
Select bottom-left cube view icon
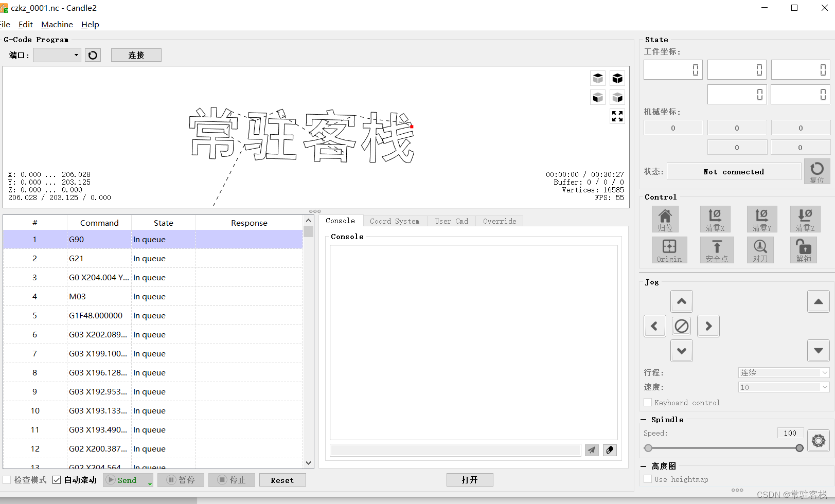(598, 97)
